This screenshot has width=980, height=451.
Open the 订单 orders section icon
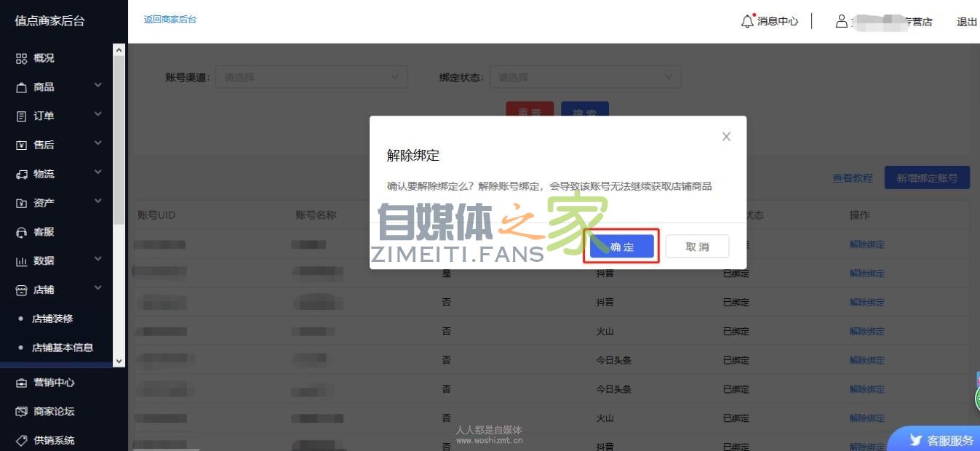(x=21, y=116)
